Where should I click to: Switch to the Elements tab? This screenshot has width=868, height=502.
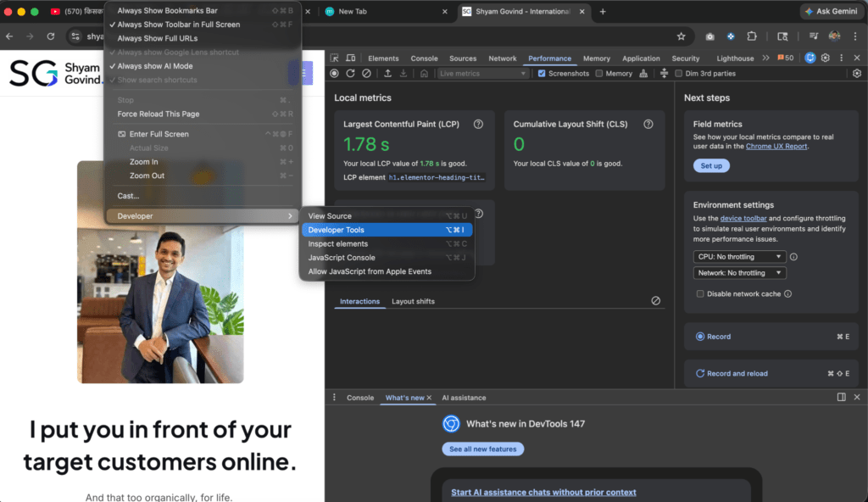pos(383,59)
